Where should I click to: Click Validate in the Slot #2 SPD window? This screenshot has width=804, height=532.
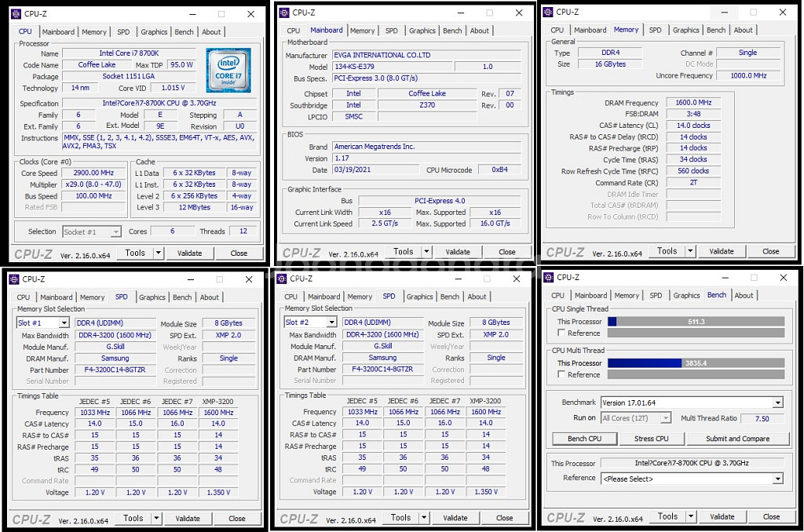[x=455, y=518]
